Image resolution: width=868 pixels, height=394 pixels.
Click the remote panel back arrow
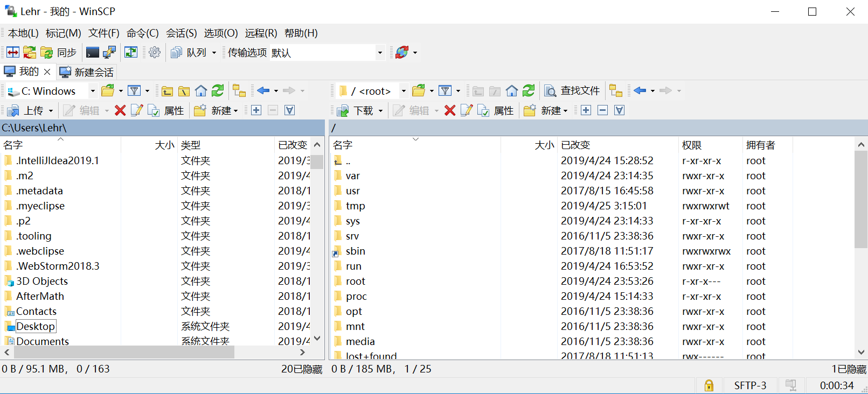[x=640, y=90]
